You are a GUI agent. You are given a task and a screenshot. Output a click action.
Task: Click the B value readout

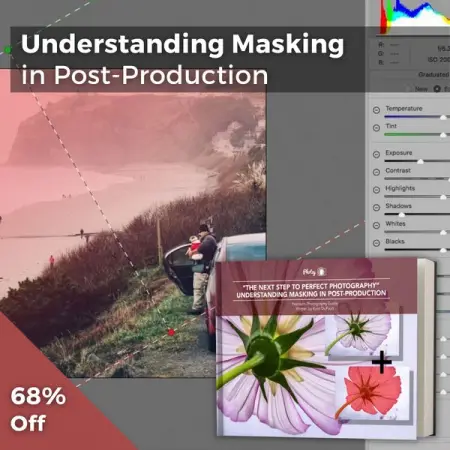tap(389, 62)
